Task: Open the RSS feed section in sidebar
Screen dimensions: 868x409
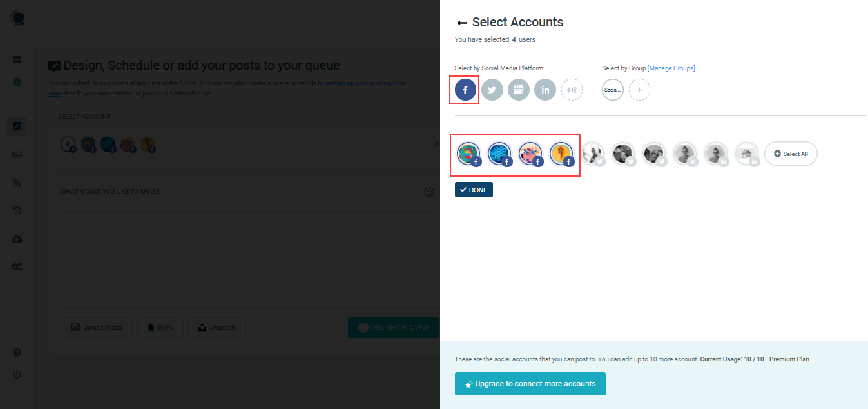Action: click(x=17, y=183)
